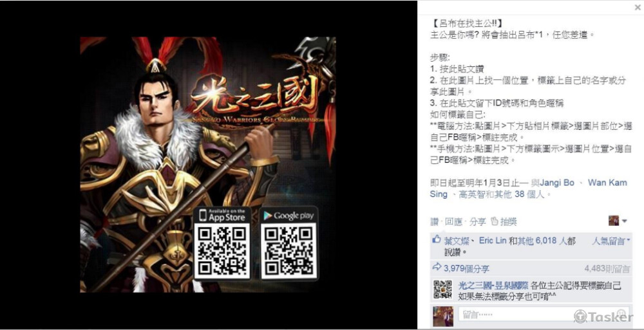Image resolution: width=644 pixels, height=330 pixels.
Task: Click the 光之三國 page QR avatar
Action: (443, 289)
